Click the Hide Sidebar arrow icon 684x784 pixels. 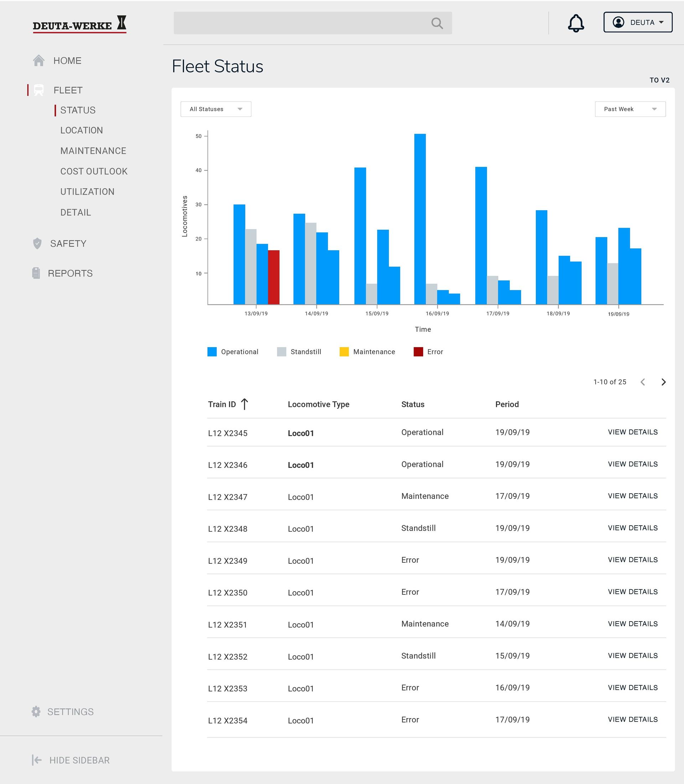[x=37, y=760]
